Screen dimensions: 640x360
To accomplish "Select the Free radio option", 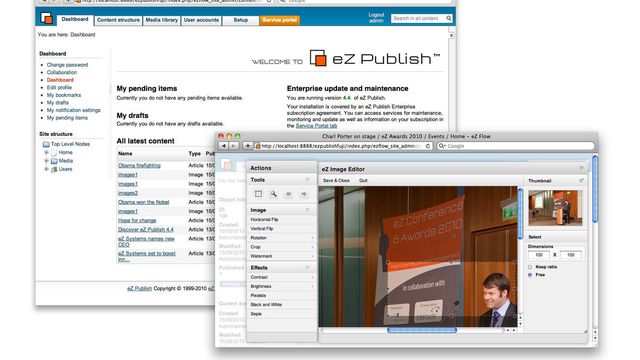I will click(530, 275).
